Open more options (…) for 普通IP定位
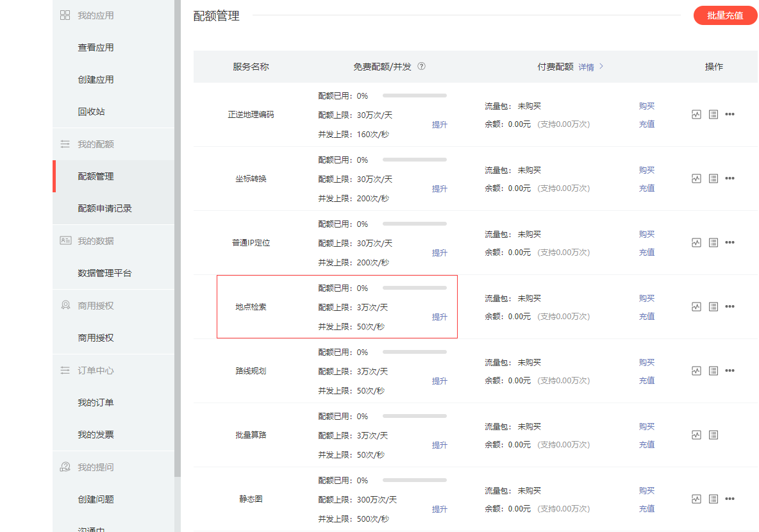 [x=730, y=242]
